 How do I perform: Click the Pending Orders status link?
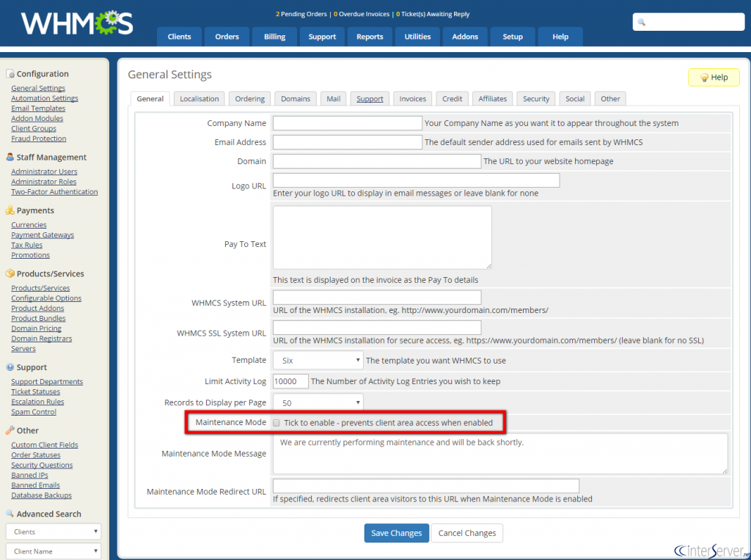[301, 14]
